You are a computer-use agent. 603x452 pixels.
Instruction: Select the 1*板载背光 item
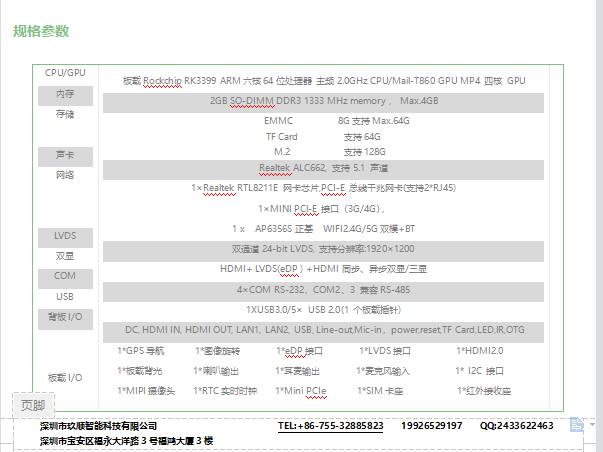click(140, 371)
